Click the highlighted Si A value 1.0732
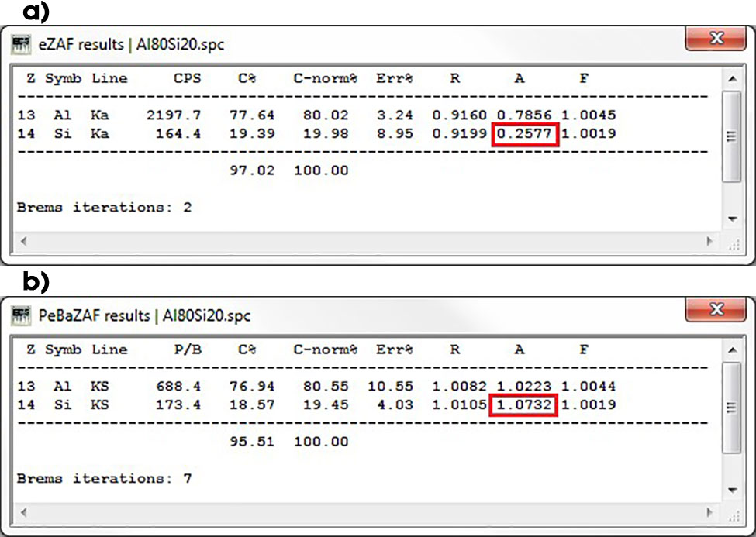The image size is (756, 537). (x=523, y=404)
